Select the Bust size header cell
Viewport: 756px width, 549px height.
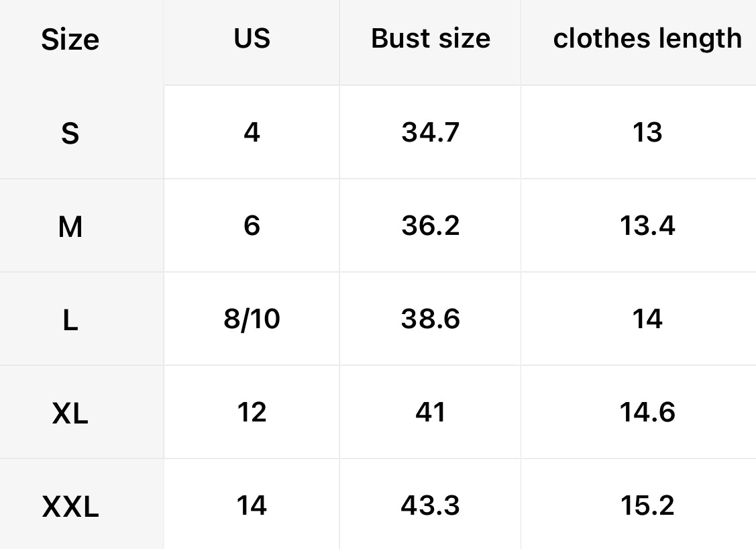coord(431,38)
